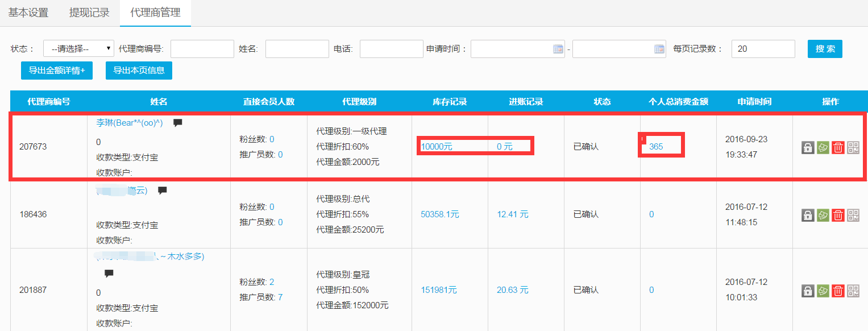
Task: Open QR code icon for agent 207673
Action: pyautogui.click(x=853, y=147)
